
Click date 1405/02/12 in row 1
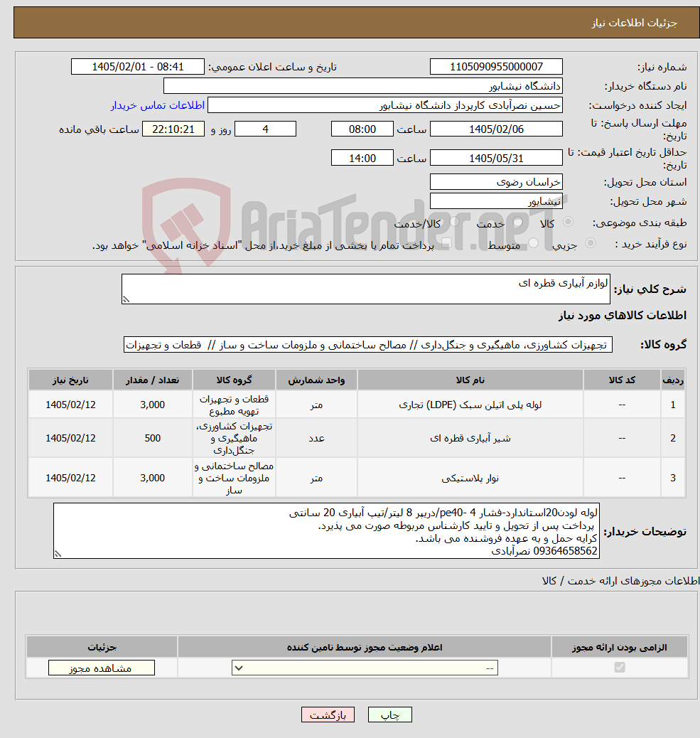(x=70, y=405)
